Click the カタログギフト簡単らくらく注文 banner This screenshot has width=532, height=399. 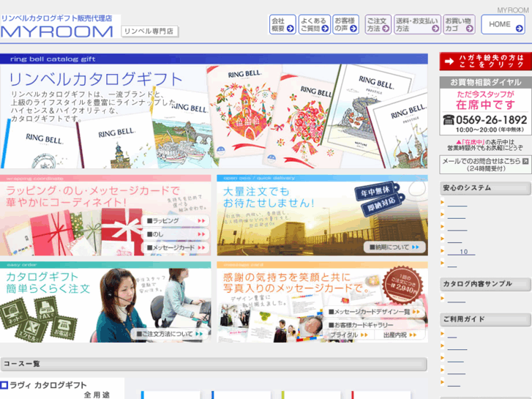pos(105,302)
